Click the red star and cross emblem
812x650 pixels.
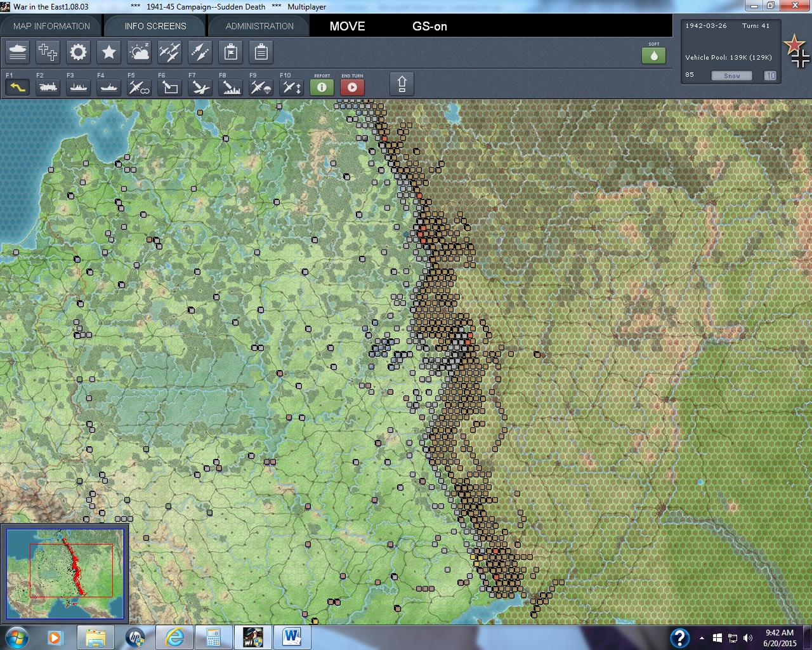point(797,51)
